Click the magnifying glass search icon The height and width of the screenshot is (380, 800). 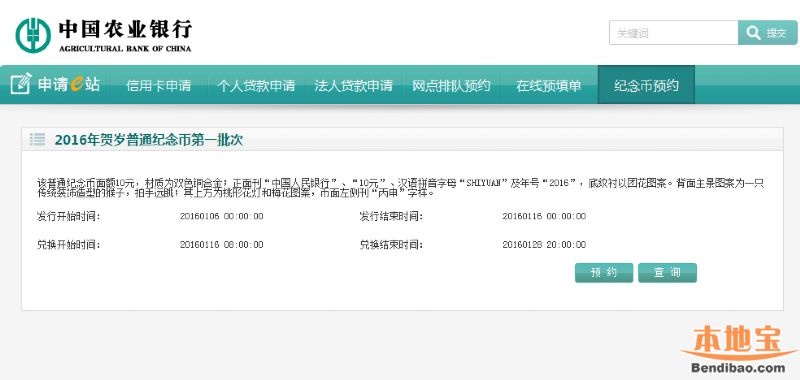[x=753, y=33]
